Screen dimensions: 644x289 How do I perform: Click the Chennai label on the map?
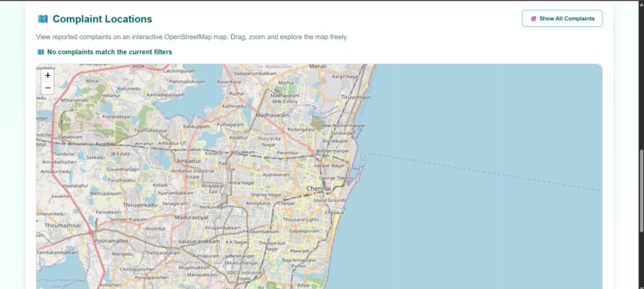(x=318, y=188)
